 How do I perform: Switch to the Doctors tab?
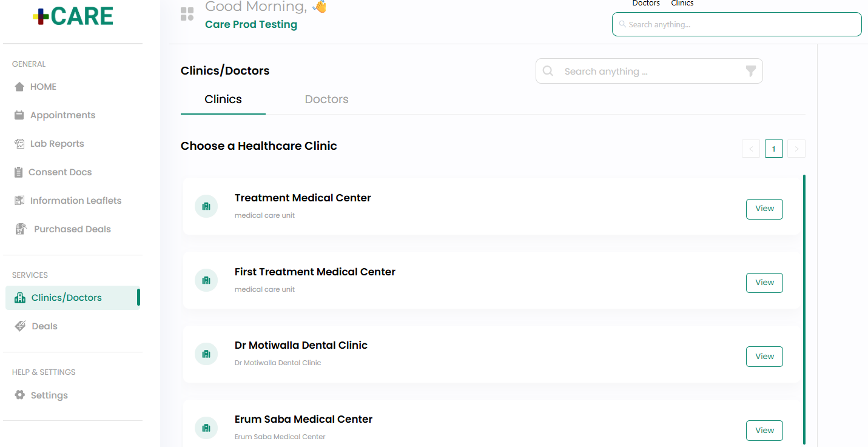(326, 99)
